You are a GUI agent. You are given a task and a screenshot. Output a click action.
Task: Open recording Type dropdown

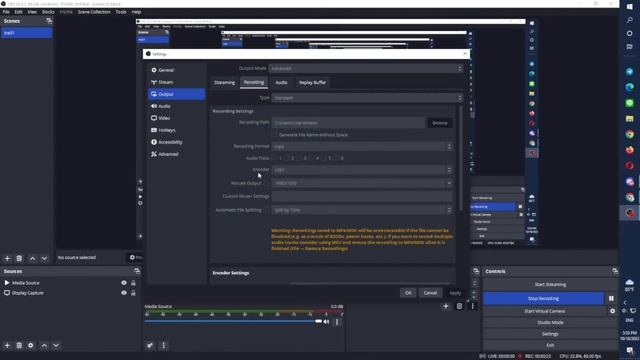(x=367, y=98)
